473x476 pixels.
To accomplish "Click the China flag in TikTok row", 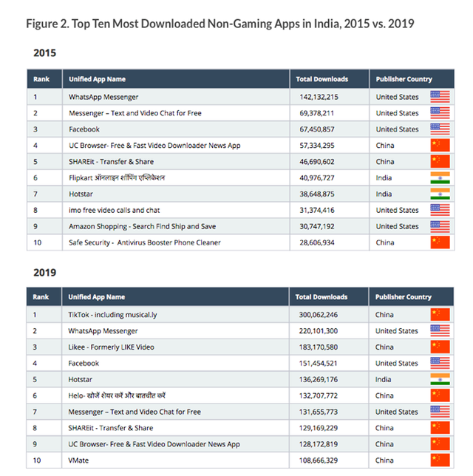I will click(440, 315).
